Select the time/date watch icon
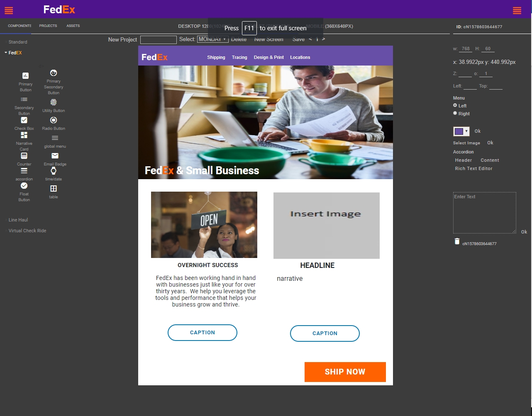The width and height of the screenshot is (532, 416). (x=54, y=171)
